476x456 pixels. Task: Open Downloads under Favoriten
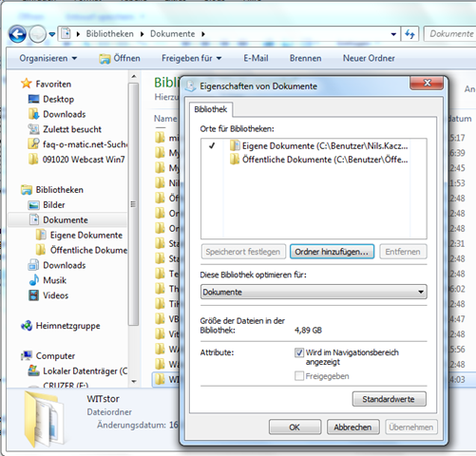[57, 114]
